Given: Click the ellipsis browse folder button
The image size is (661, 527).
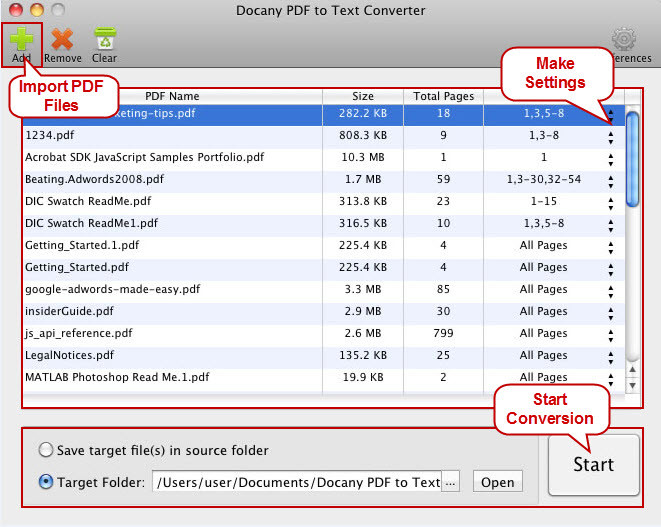Looking at the screenshot, I should pos(451,482).
